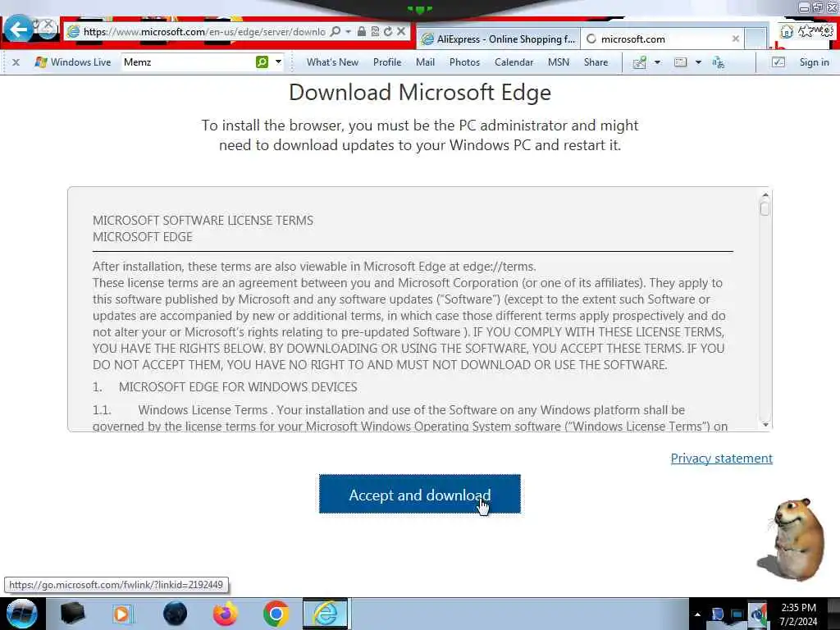Stop loading with the address bar X
The width and height of the screenshot is (840, 630).
tap(400, 32)
